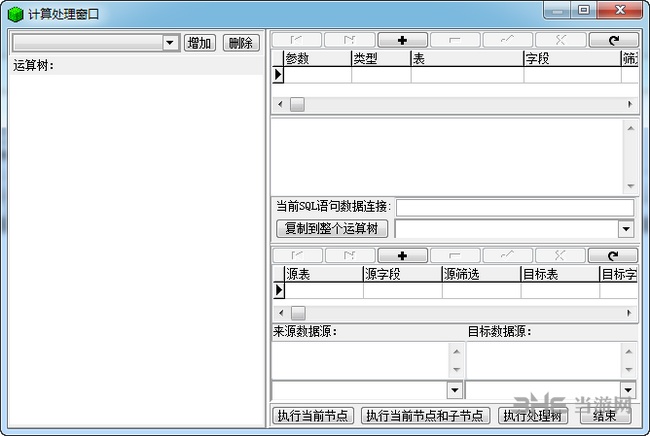Click the 源筛选 column header
Screen dimensions: 650x436
(481, 274)
